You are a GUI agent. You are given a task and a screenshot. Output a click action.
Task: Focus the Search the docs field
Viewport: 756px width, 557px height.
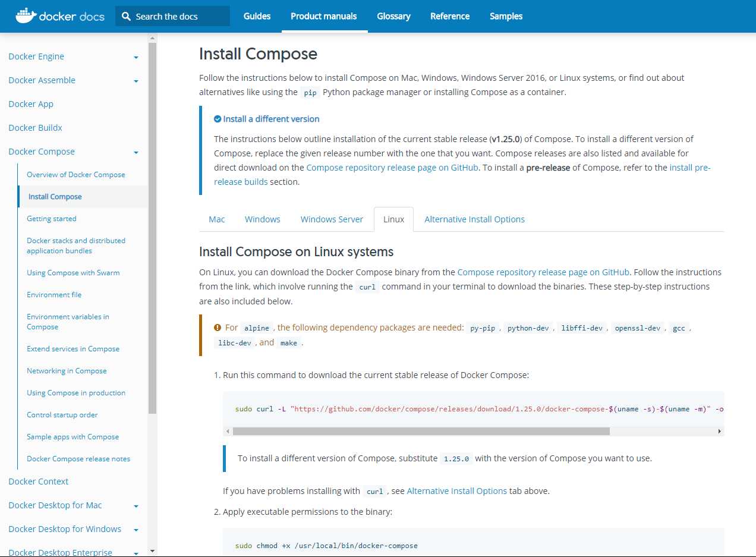point(172,16)
